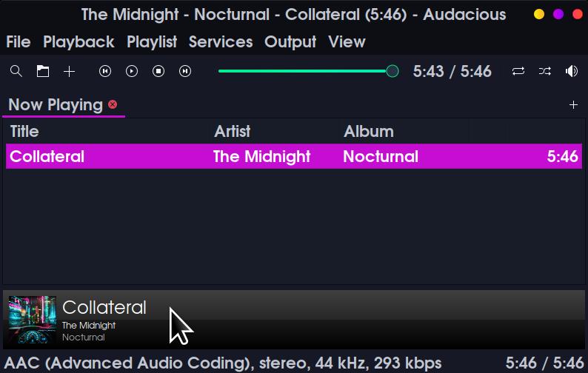Open the View menu
588x373 pixels.
coord(347,42)
